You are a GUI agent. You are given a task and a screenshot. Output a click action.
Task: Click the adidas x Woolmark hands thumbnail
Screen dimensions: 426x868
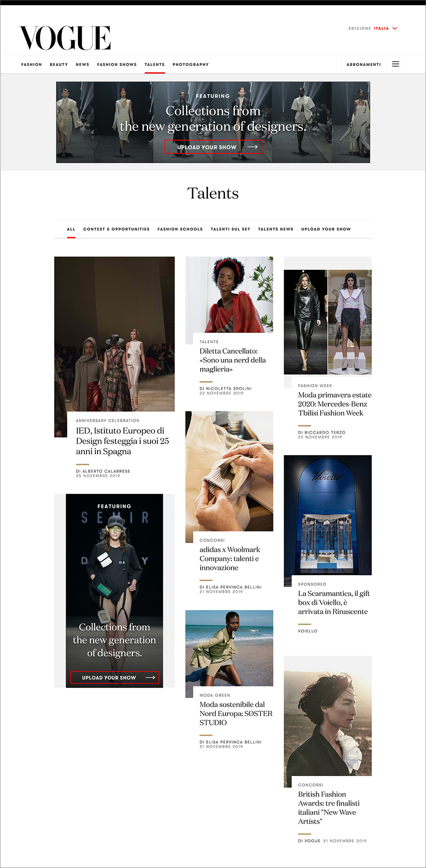pos(229,471)
